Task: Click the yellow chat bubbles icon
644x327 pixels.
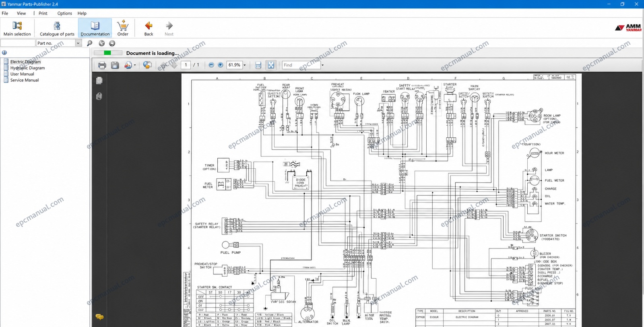Action: pyautogui.click(x=99, y=317)
